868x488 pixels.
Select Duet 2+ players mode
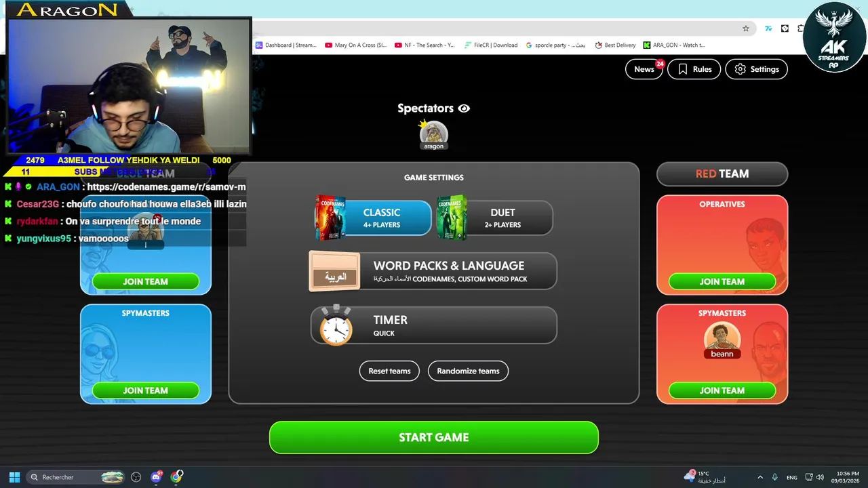click(494, 218)
